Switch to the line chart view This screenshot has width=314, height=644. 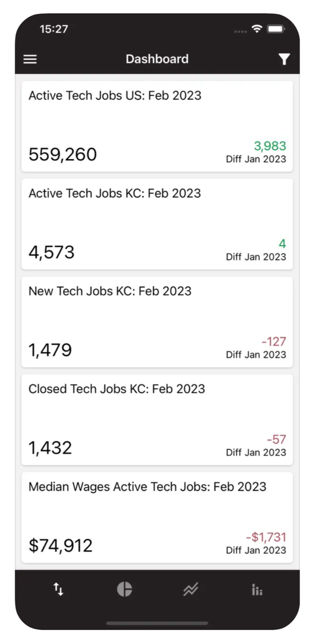190,590
